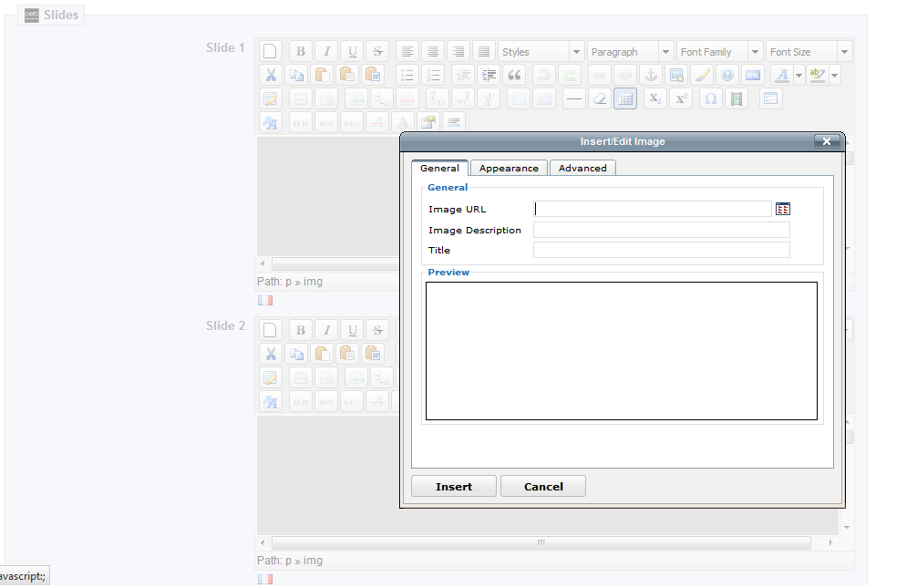
Task: Click Cut scissors icon in Slide 1 toolbar
Action: [x=270, y=75]
